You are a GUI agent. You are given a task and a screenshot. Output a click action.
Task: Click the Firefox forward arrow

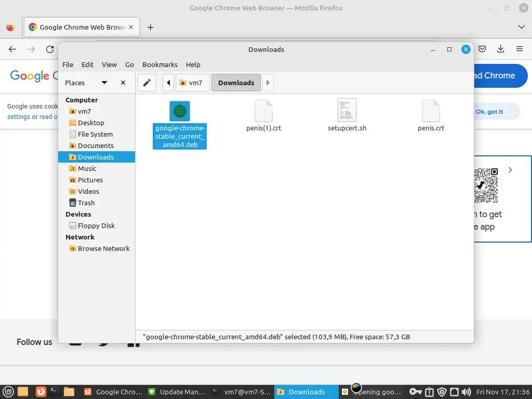[x=31, y=49]
